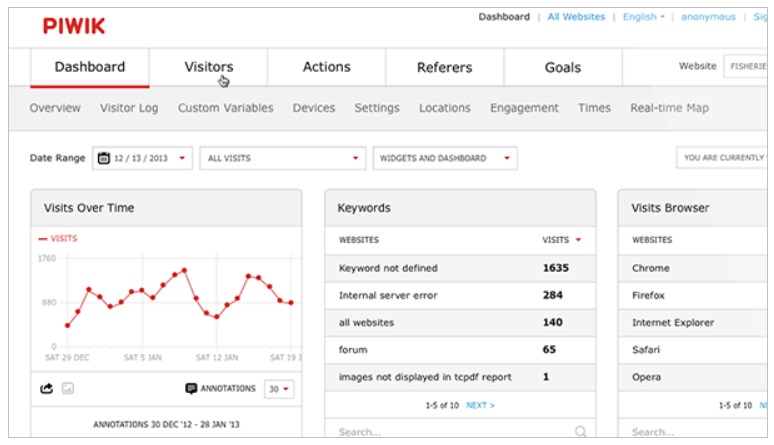Screen dimensions: 774x445
Task: Open the English language dropdown
Action: pyautogui.click(x=643, y=17)
